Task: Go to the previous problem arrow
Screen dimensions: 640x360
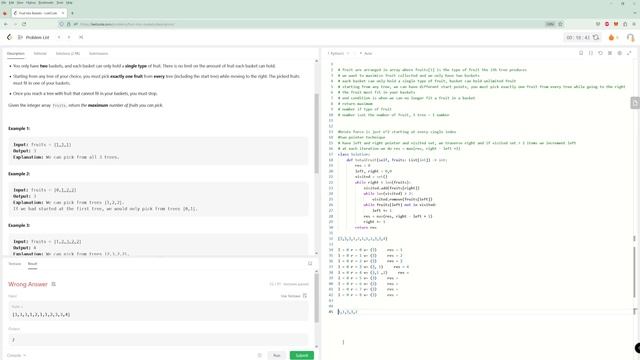Action: [59, 37]
